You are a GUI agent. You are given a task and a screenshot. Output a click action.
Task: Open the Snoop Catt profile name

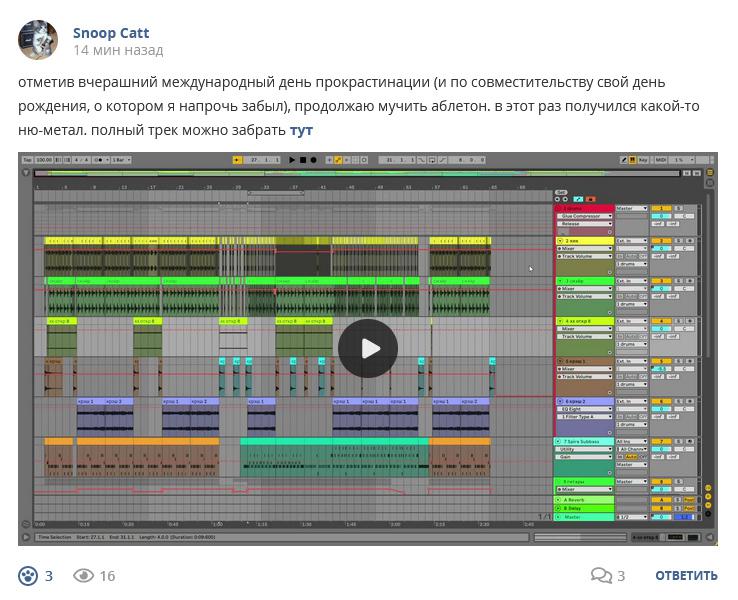click(111, 33)
